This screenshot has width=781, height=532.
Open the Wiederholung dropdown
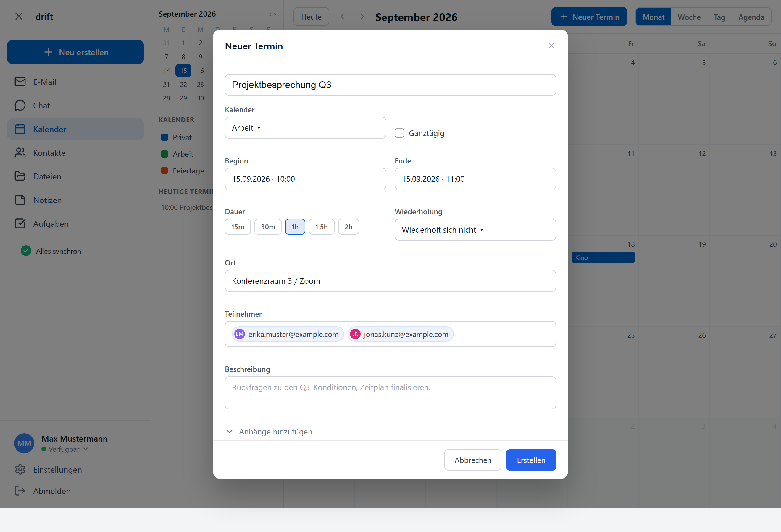[475, 230]
